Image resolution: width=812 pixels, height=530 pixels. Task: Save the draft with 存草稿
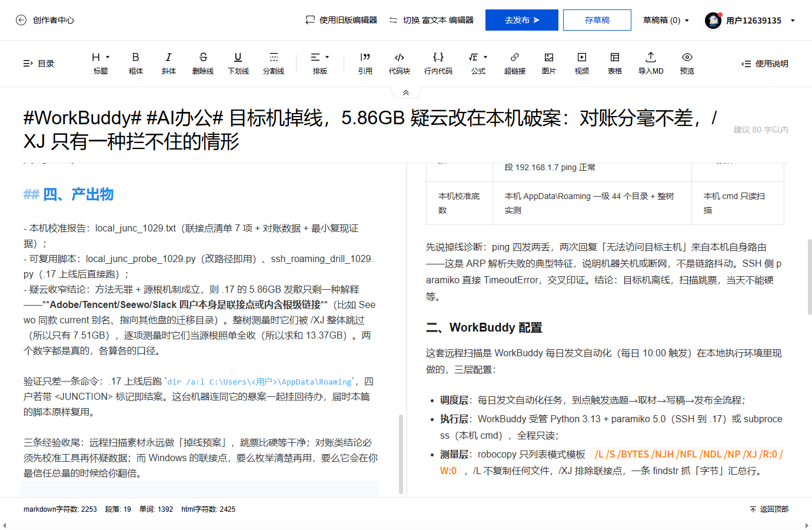click(x=597, y=20)
